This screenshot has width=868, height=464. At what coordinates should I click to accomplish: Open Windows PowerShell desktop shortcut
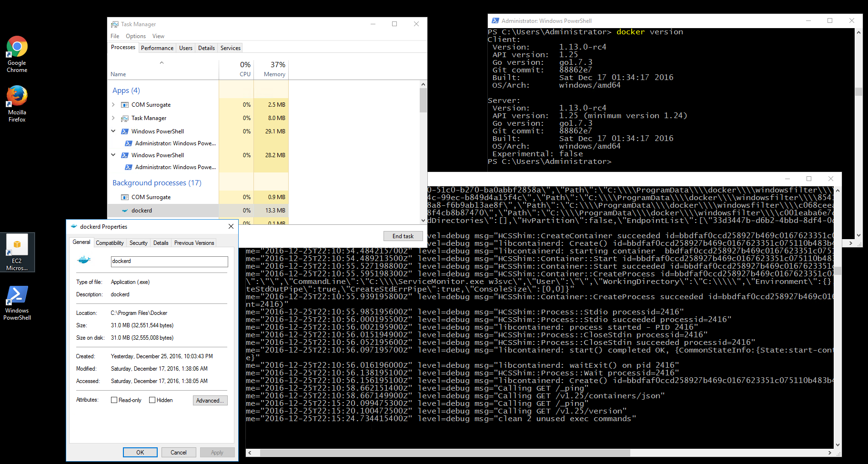point(17,303)
